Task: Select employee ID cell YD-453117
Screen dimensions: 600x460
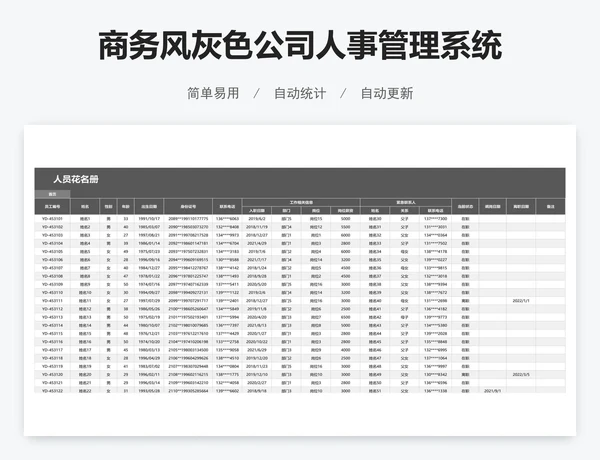Action: pos(52,350)
